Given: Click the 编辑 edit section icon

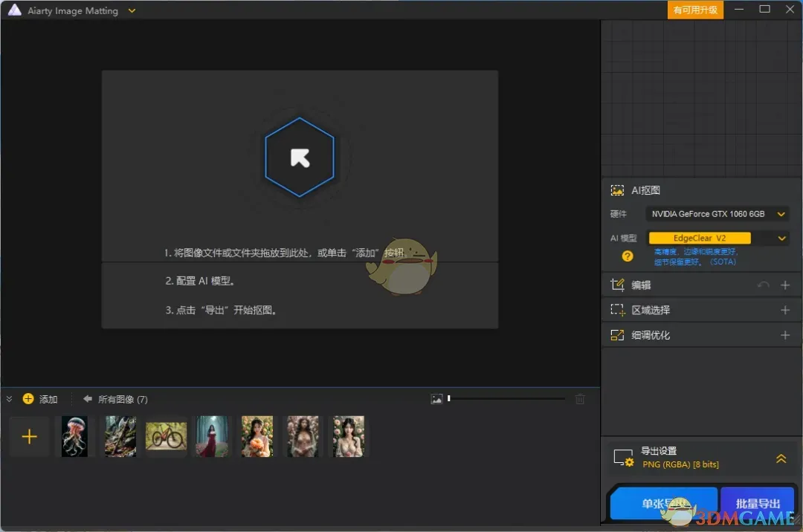Looking at the screenshot, I should (617, 285).
